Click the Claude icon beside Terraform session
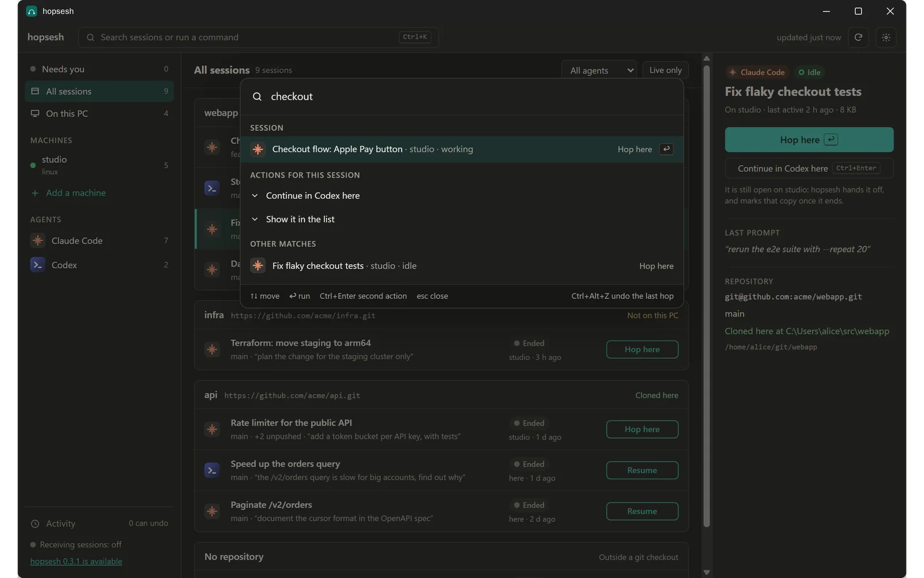The height and width of the screenshot is (578, 924). [212, 350]
